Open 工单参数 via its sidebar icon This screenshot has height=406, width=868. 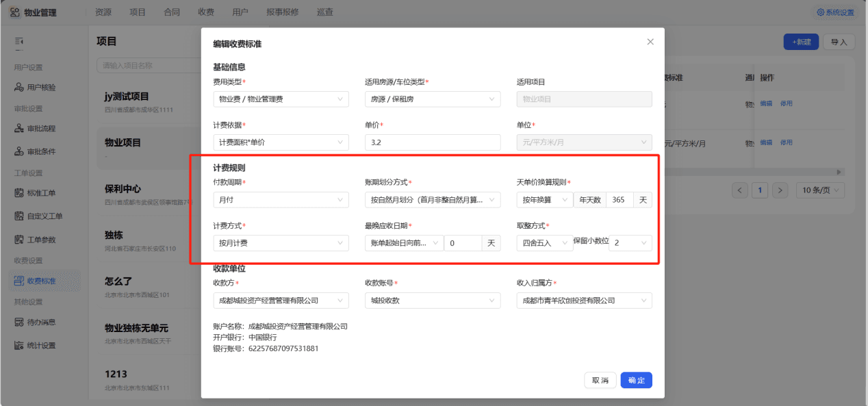pos(19,240)
